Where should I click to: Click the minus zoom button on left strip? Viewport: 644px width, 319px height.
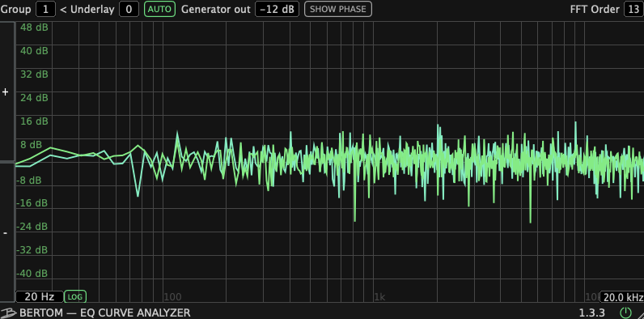point(6,233)
